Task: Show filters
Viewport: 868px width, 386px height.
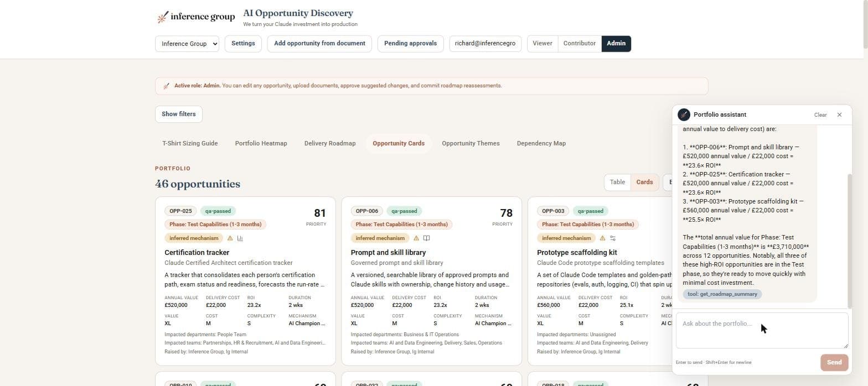Action: click(x=179, y=114)
